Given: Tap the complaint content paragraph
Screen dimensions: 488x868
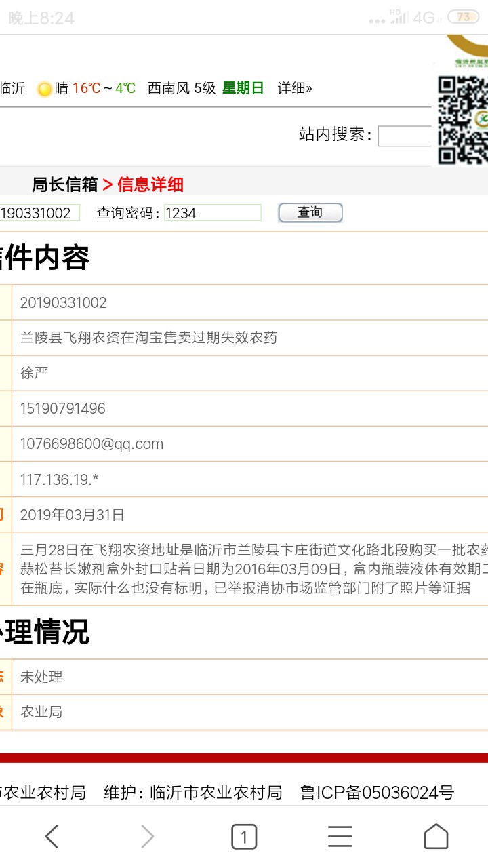Looking at the screenshot, I should (x=253, y=568).
